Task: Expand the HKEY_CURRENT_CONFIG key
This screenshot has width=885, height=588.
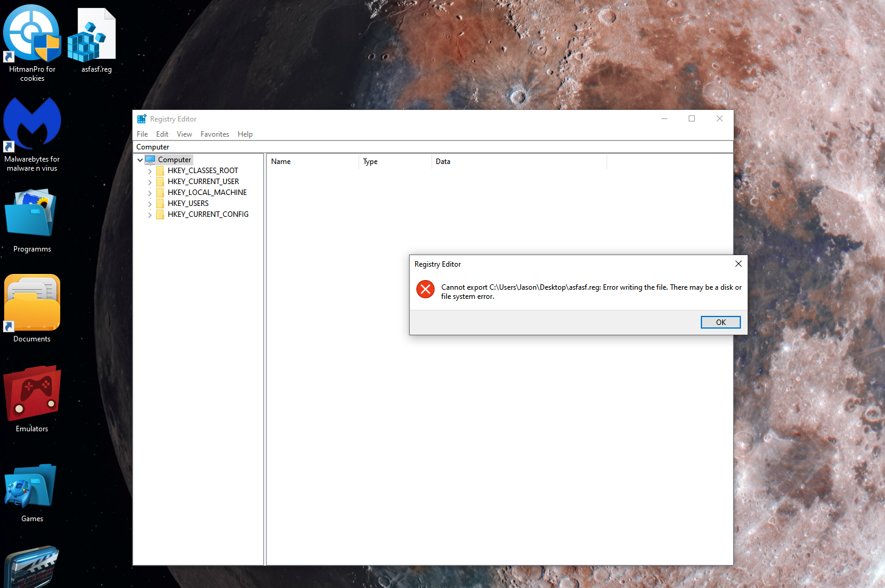Action: point(150,215)
